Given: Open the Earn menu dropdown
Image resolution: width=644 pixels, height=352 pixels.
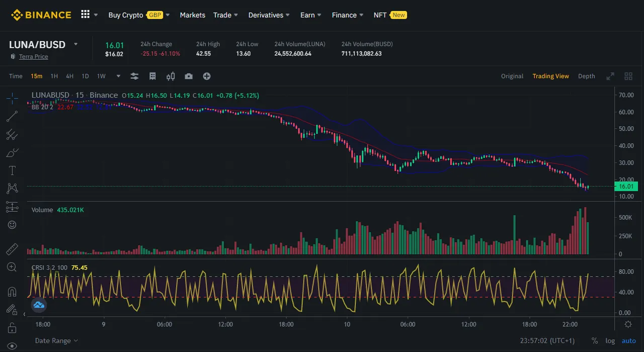Looking at the screenshot, I should coord(311,15).
